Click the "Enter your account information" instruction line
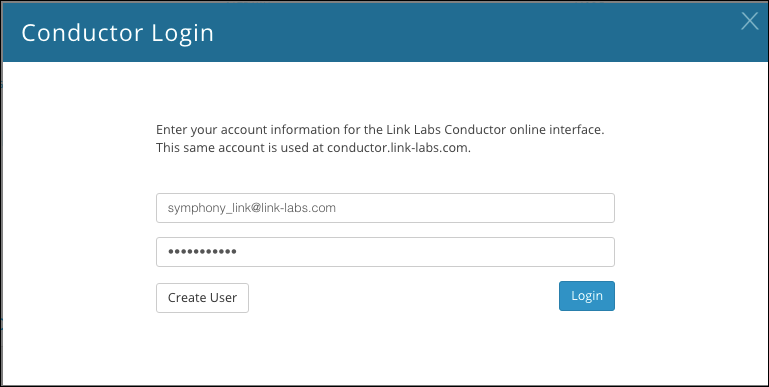The width and height of the screenshot is (769, 387). point(380,130)
